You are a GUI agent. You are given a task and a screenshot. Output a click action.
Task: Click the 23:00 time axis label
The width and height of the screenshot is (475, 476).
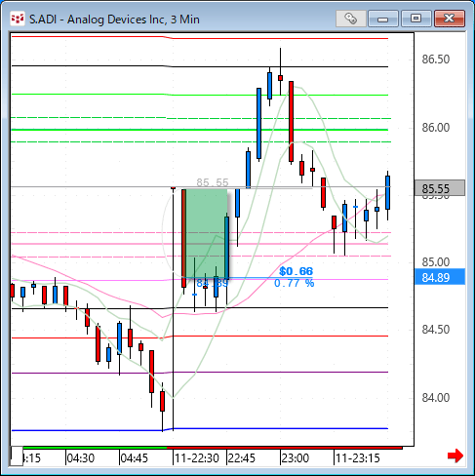click(x=296, y=458)
